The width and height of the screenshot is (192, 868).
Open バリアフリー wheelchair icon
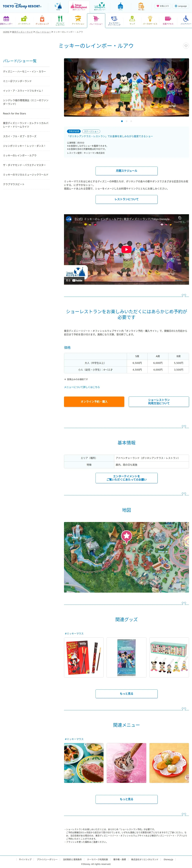[186, 20]
